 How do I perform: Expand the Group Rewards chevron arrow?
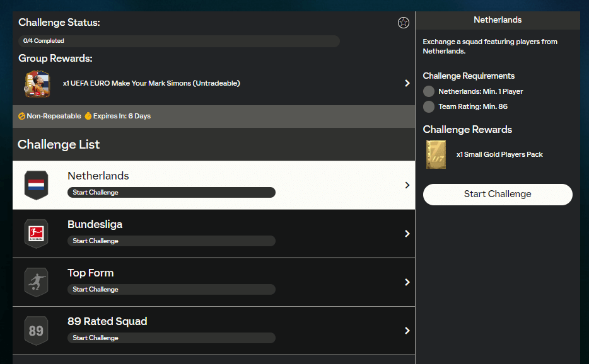pyautogui.click(x=407, y=83)
